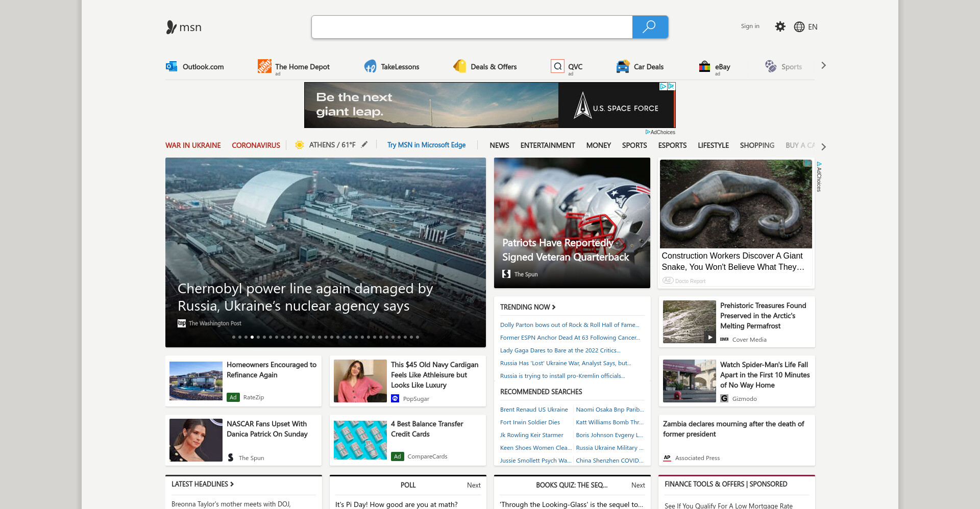
Task: Click the pencil edit weather location icon
Action: [x=364, y=145]
